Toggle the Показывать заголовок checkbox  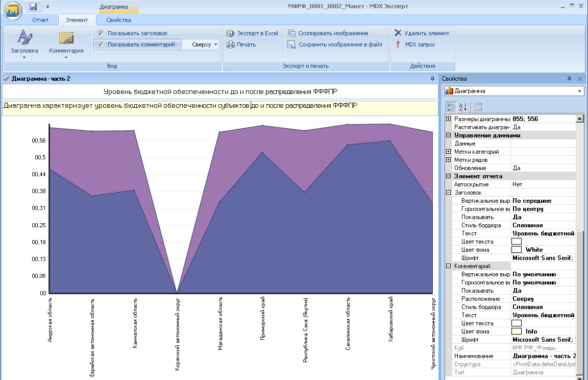tap(100, 33)
